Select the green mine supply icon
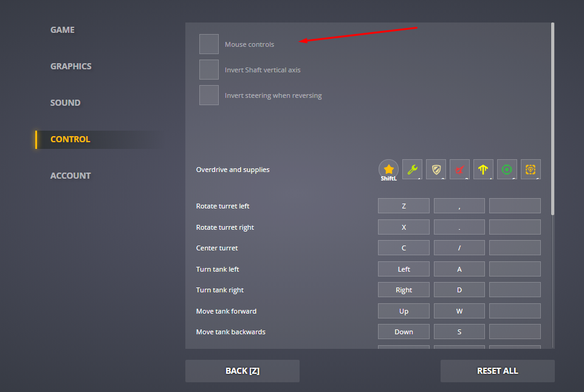Viewport: 584px width, 392px height. coord(507,170)
